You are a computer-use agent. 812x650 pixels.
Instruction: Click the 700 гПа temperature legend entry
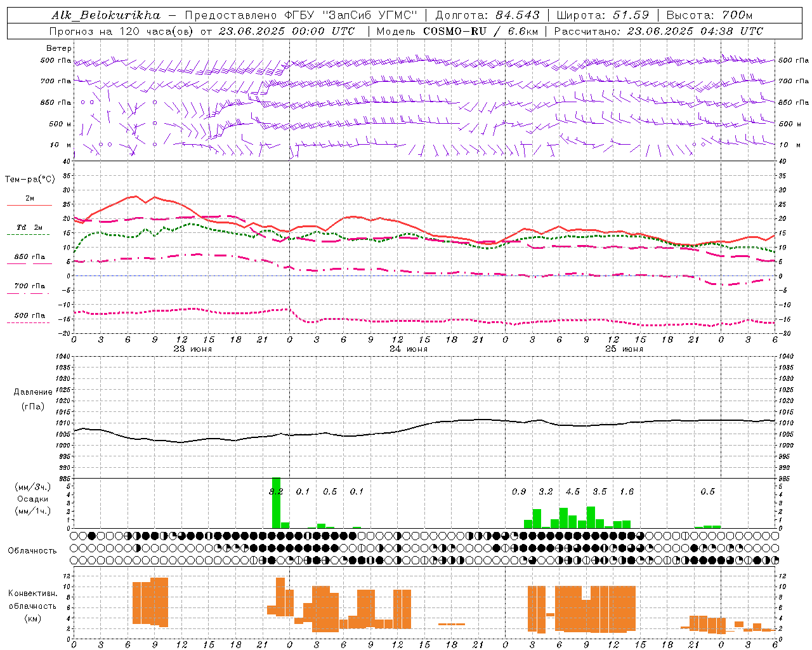[x=29, y=286]
